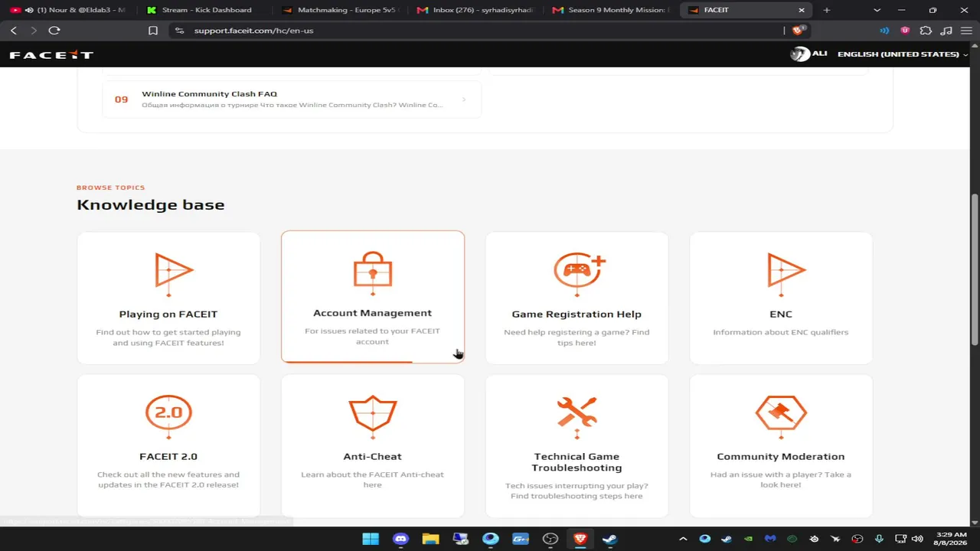Switch to the Stream - Kick Dashboard tab
This screenshot has width=980, height=551.
205,10
